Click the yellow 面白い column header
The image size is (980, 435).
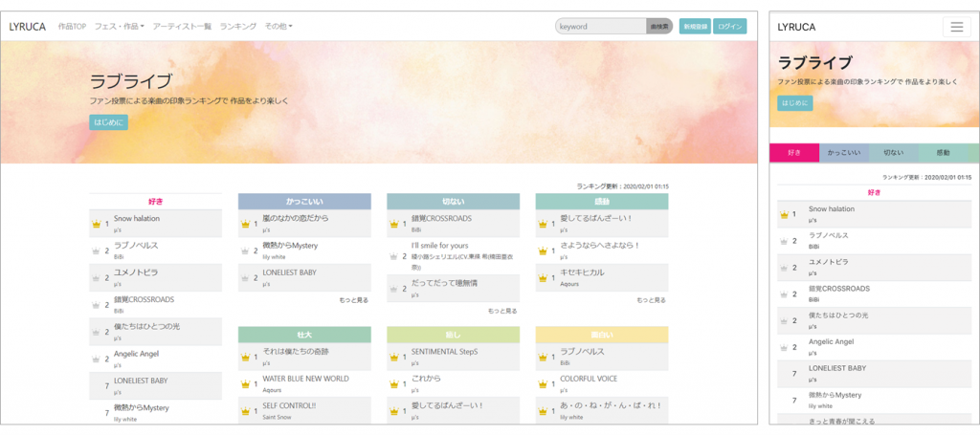point(602,335)
